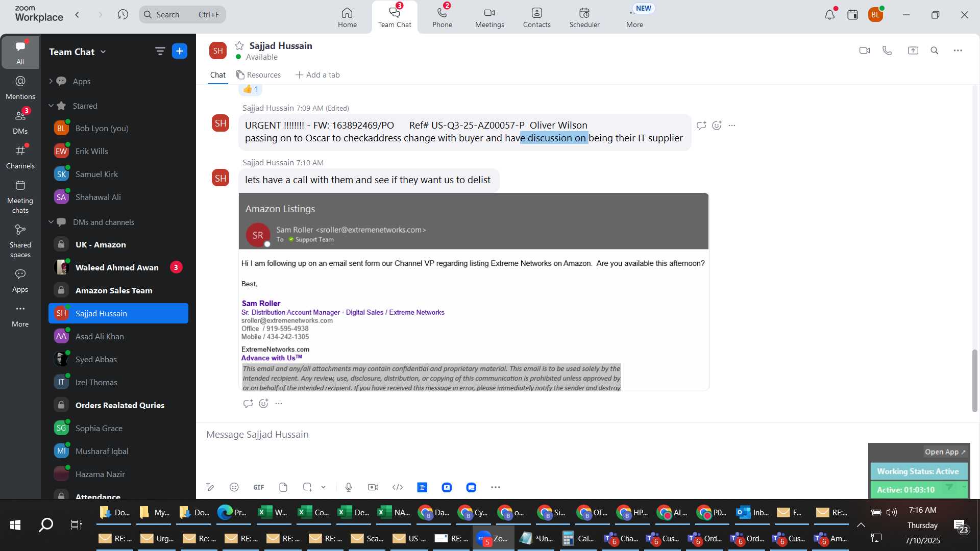
Task: Go back using the left arrow
Action: (77, 14)
